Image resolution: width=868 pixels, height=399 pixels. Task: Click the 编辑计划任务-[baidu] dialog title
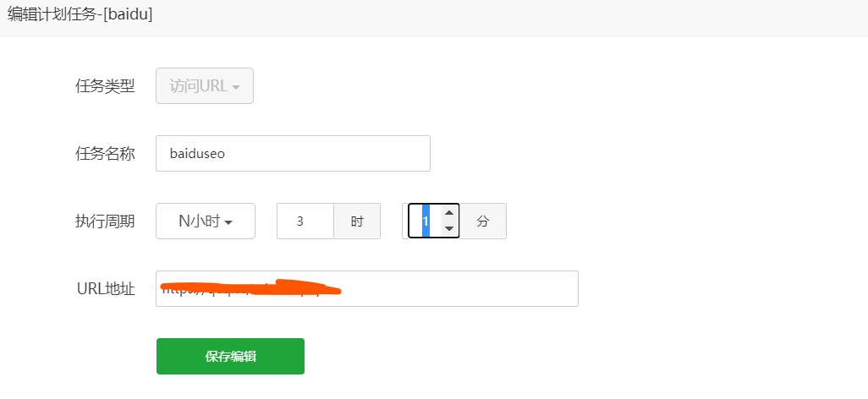click(80, 14)
